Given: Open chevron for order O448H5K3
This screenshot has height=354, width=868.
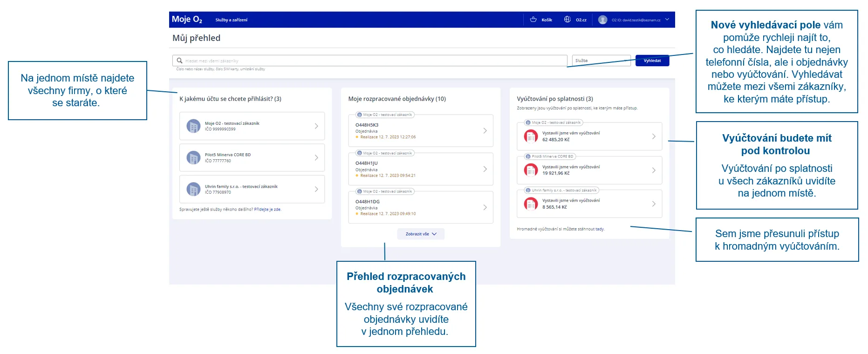Looking at the screenshot, I should pos(485,131).
